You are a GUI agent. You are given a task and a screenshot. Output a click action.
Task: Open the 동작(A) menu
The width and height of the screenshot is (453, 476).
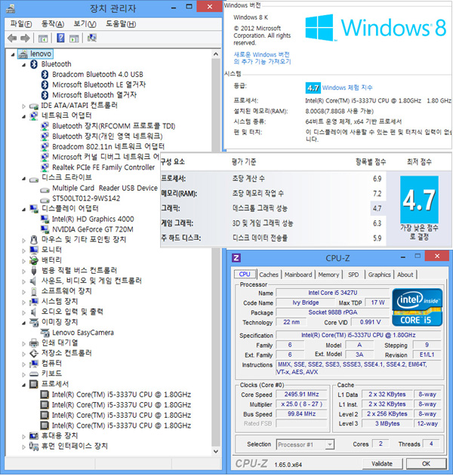pyautogui.click(x=53, y=23)
